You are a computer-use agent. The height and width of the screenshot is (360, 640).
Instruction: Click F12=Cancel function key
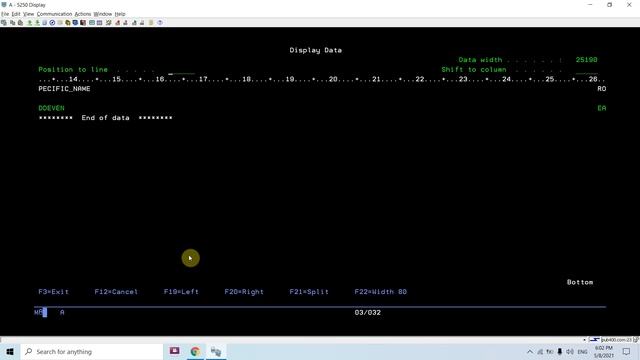point(116,292)
